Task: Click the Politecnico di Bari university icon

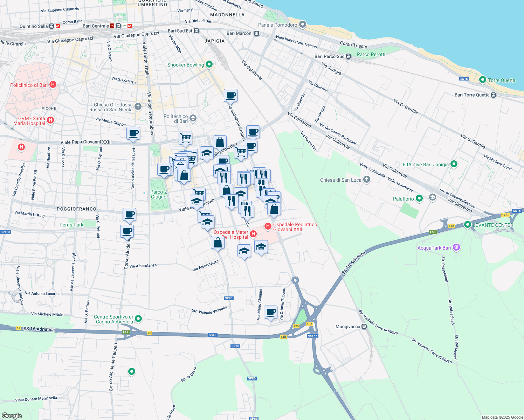Action: click(193, 118)
